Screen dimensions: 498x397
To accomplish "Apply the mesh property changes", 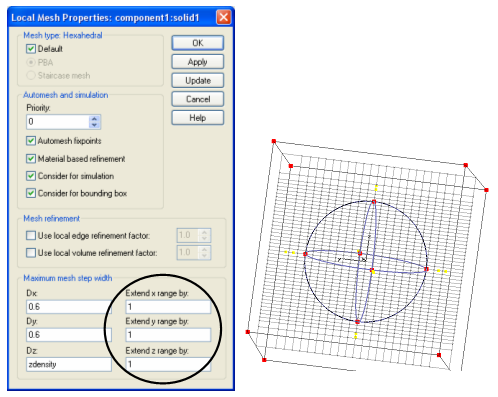I will click(x=198, y=62).
